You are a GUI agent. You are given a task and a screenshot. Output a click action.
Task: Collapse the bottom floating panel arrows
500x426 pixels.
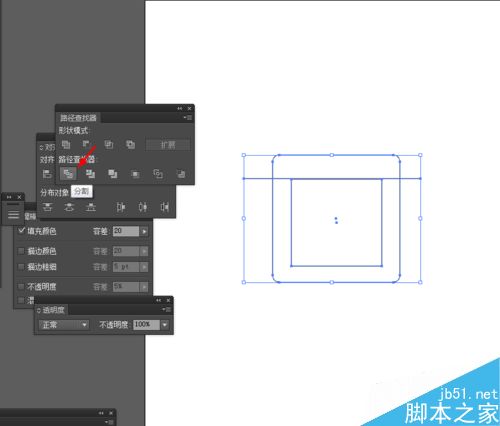click(x=101, y=413)
